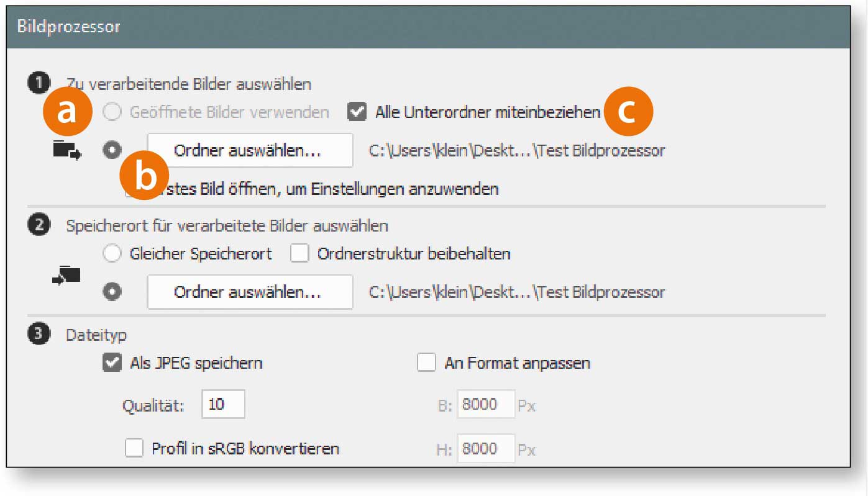Viewport: 868px width, 496px height.
Task: Enable the "Ordnerstruktur beibehalten" checkbox
Action: [x=299, y=254]
